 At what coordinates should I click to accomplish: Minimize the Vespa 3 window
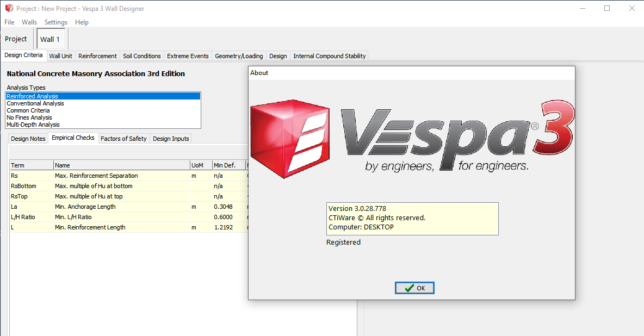point(583,8)
